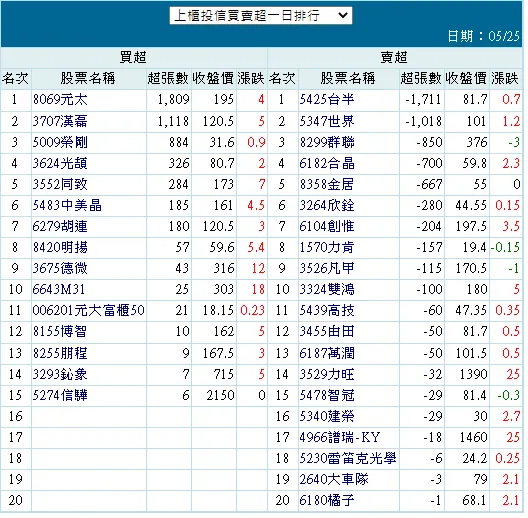
Task: Open stock link 3293鈊象
Action: [60, 374]
